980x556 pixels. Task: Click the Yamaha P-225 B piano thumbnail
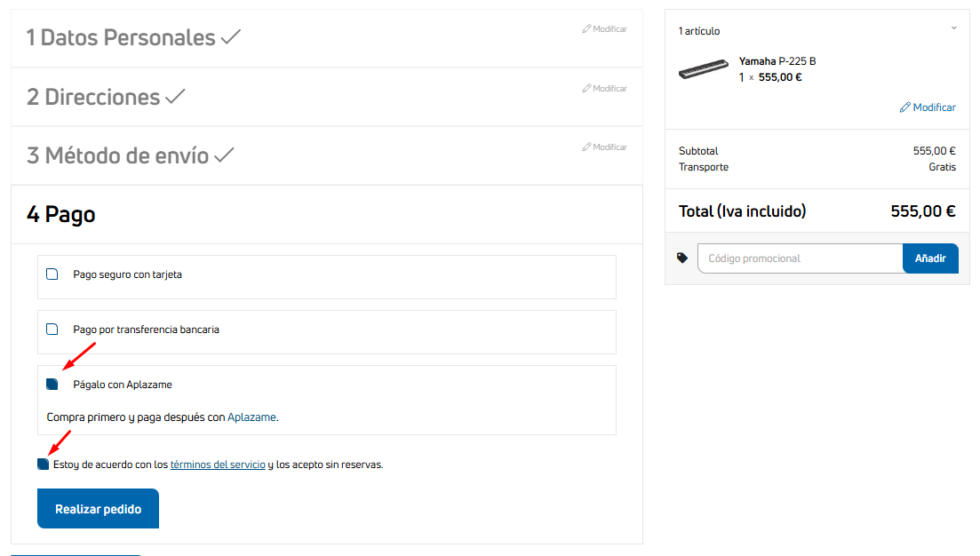703,69
